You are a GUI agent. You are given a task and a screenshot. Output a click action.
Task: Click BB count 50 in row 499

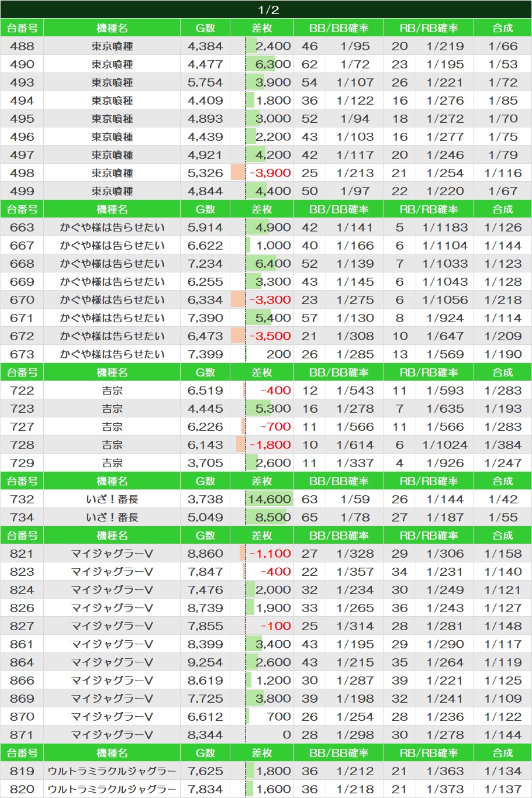point(310,191)
